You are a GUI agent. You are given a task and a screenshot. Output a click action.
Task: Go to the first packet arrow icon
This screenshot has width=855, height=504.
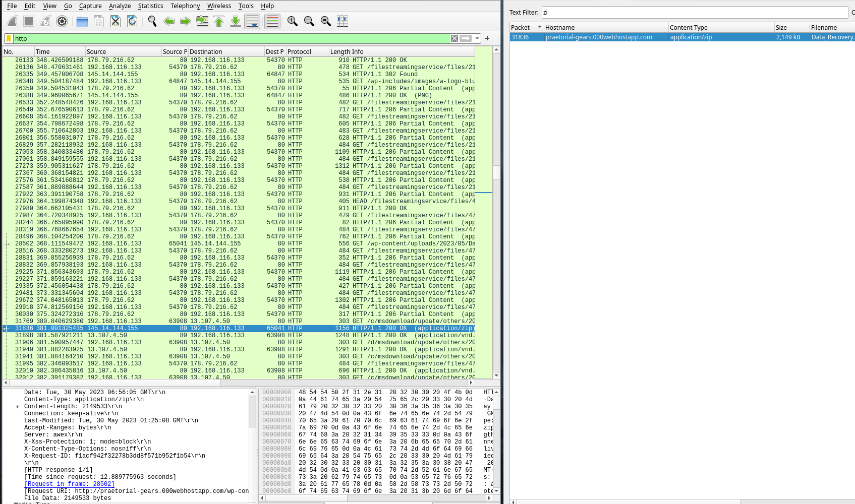pyautogui.click(x=219, y=21)
